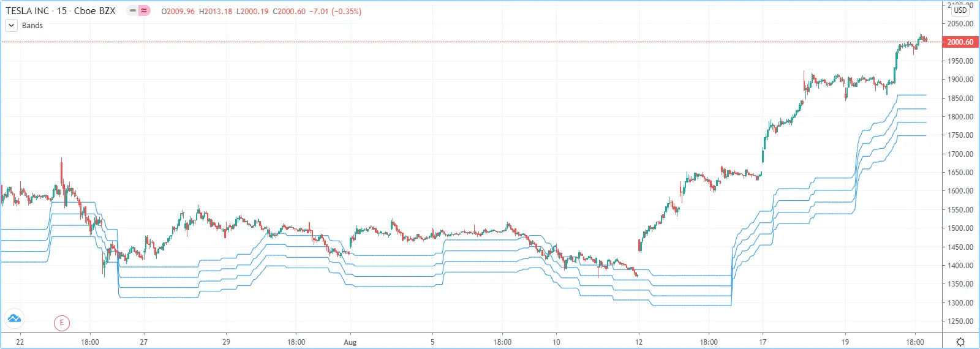
Task: Click the TradingView cloud logo icon
Action: coord(13,318)
